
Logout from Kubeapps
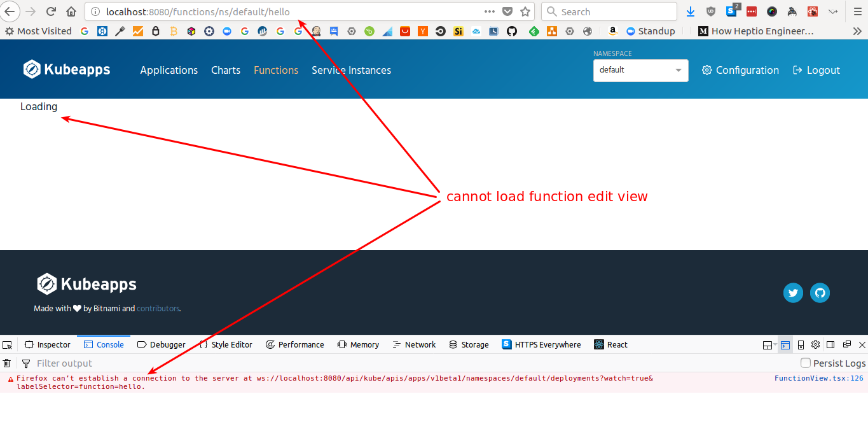click(x=816, y=70)
